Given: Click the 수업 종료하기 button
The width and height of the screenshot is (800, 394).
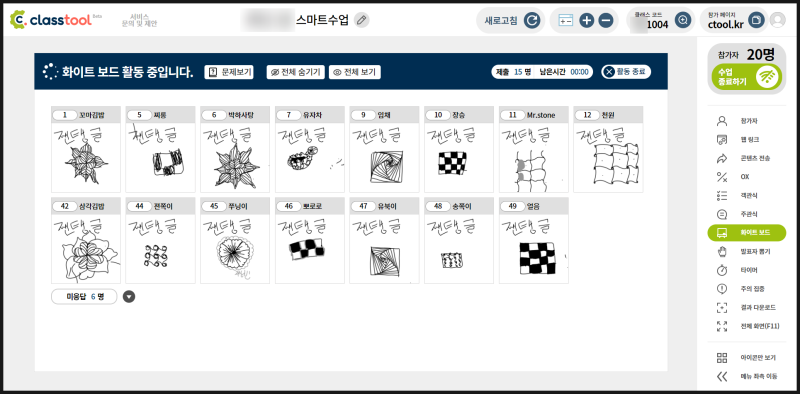Looking at the screenshot, I should 747,77.
